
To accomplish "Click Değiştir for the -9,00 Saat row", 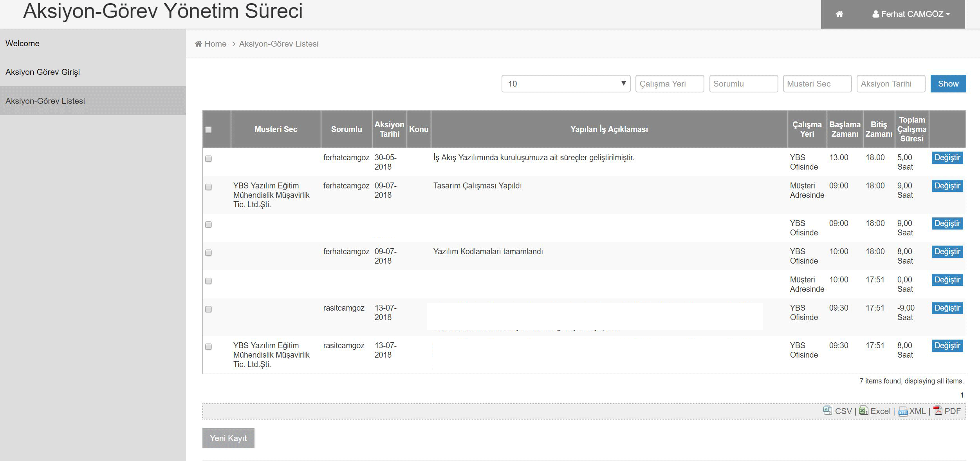I will point(947,308).
